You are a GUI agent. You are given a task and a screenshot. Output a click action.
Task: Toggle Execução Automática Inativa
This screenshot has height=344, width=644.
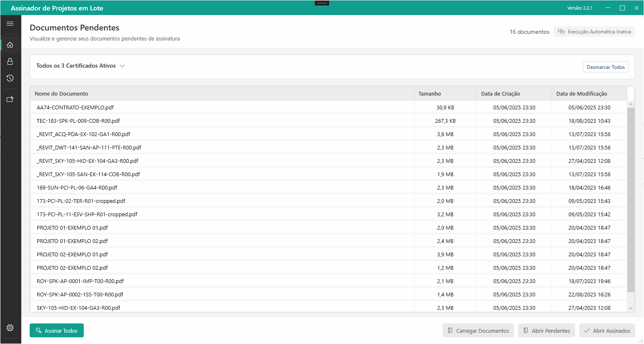594,31
